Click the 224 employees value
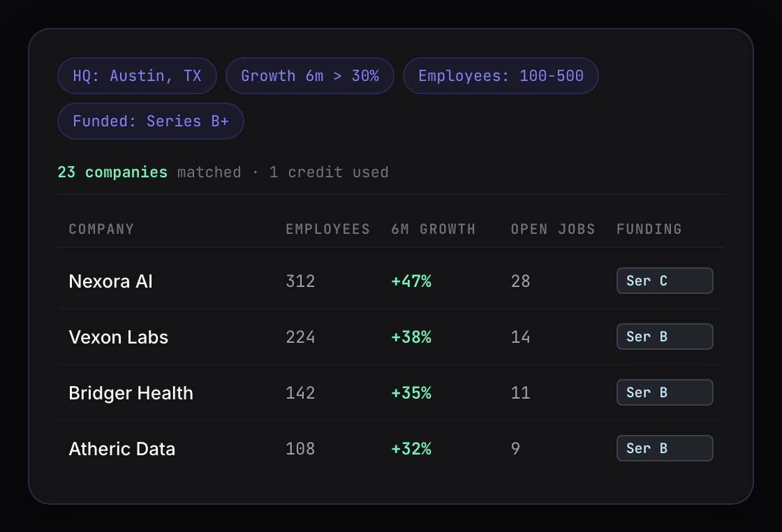The image size is (782, 532). click(300, 337)
